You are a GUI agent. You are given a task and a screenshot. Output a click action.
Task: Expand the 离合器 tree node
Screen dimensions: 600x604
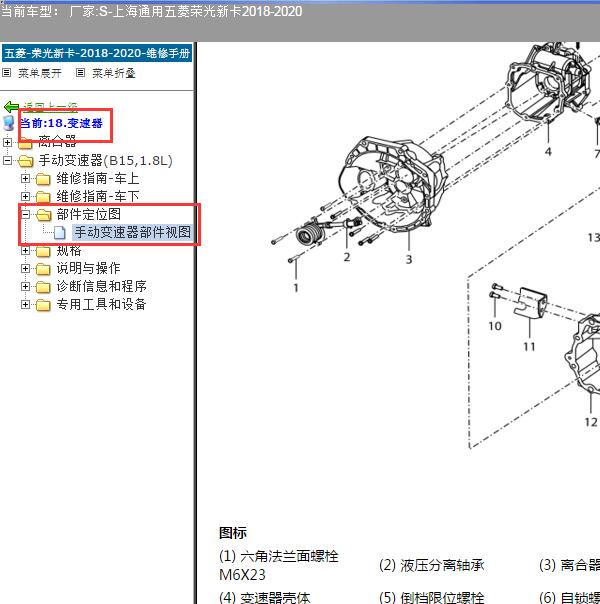tap(7, 143)
